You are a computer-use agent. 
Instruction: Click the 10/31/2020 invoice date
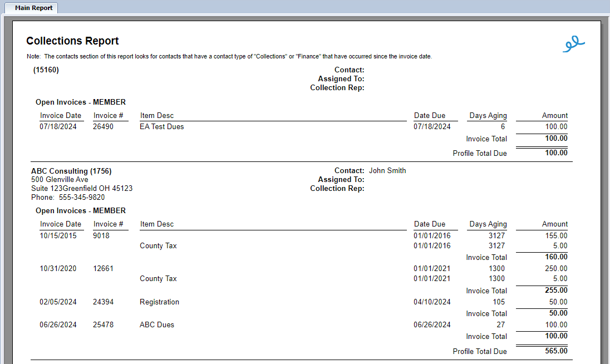(58, 268)
